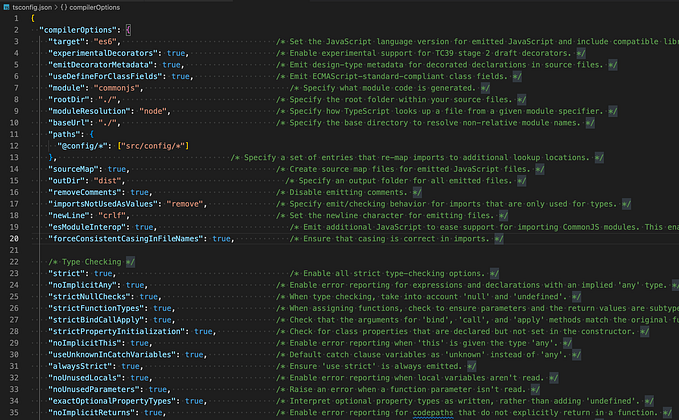Click the "moduleResolution" key
This screenshot has height=420, width=679.
pos(89,111)
